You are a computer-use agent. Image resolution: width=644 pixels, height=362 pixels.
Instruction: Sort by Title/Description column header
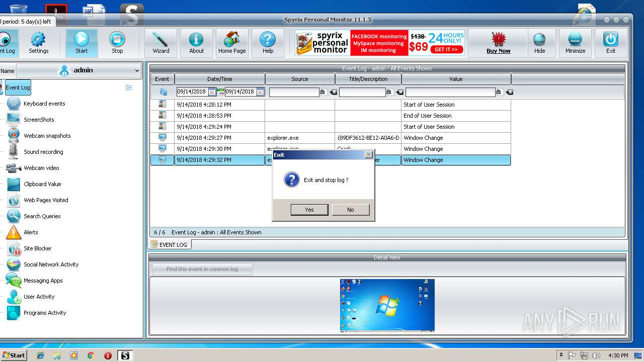click(x=368, y=79)
